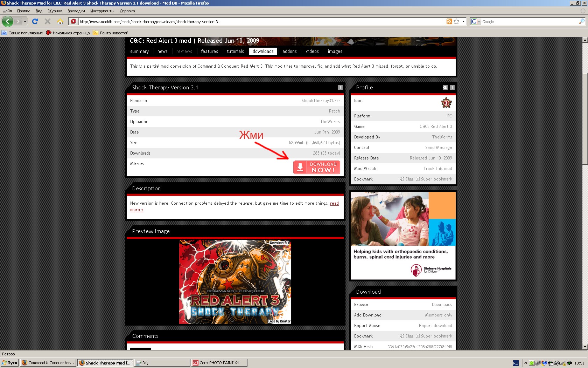This screenshot has height=368, width=588.
Task: Click the RU language indicator in taskbar
Action: pos(516,363)
